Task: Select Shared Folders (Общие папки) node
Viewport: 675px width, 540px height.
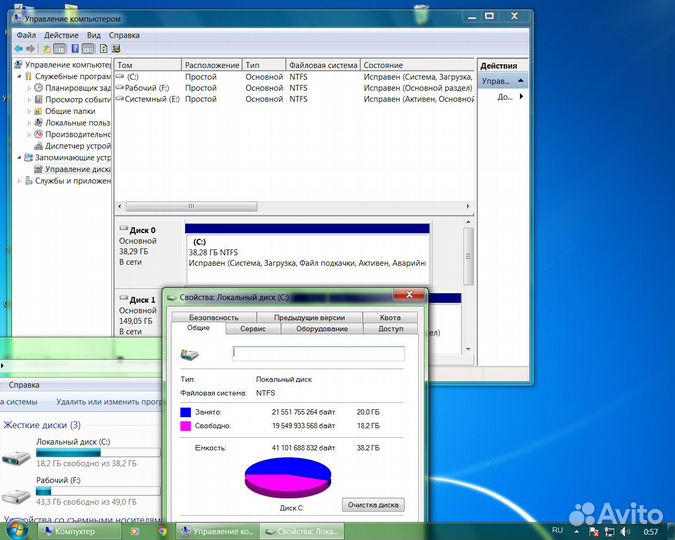Action: click(x=70, y=111)
